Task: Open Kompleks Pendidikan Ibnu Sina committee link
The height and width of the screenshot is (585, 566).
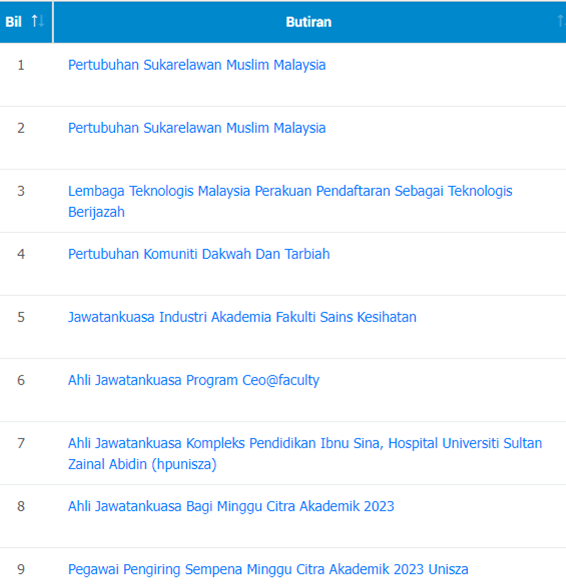Action: point(305,454)
